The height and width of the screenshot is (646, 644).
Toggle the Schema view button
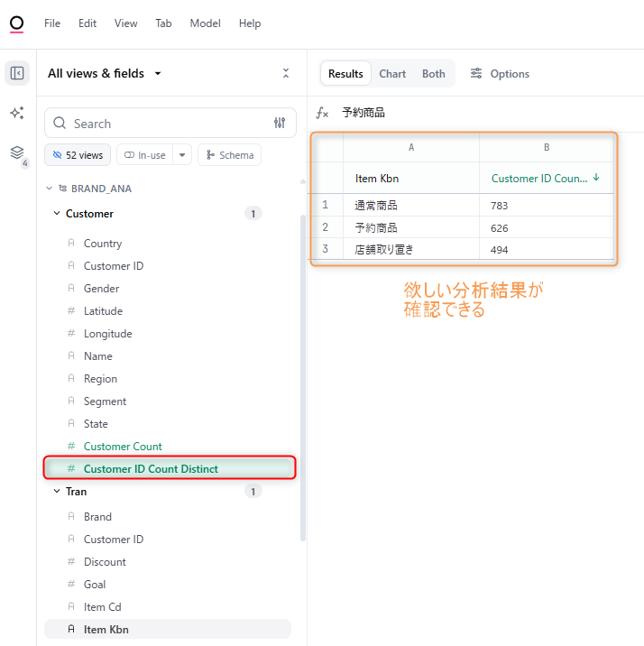coord(229,155)
